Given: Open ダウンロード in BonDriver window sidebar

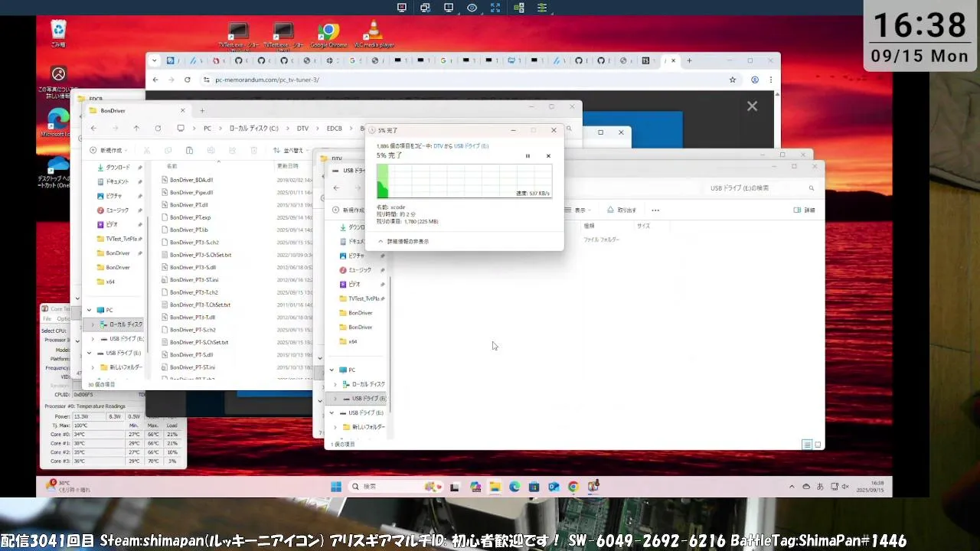Looking at the screenshot, I should tap(113, 168).
